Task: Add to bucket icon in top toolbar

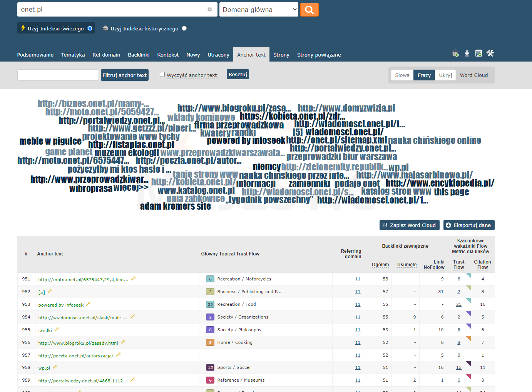Action: [455, 53]
